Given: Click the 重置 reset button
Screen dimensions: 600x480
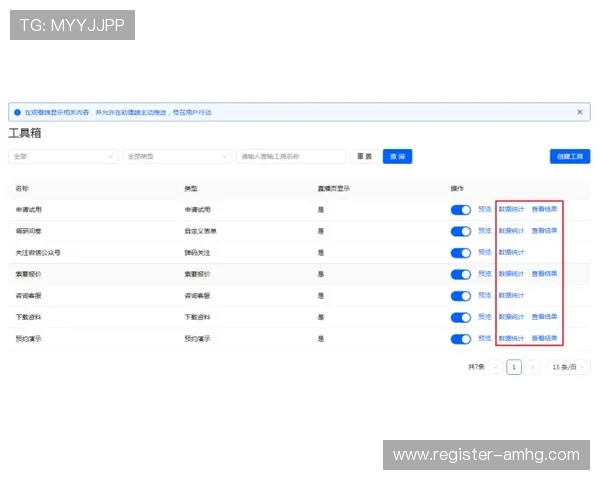Looking at the screenshot, I should [364, 156].
